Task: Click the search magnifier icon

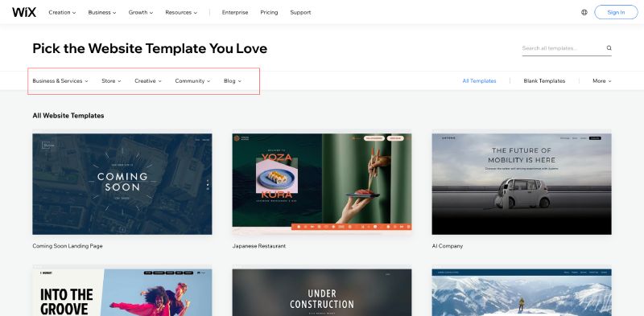Action: [x=609, y=48]
